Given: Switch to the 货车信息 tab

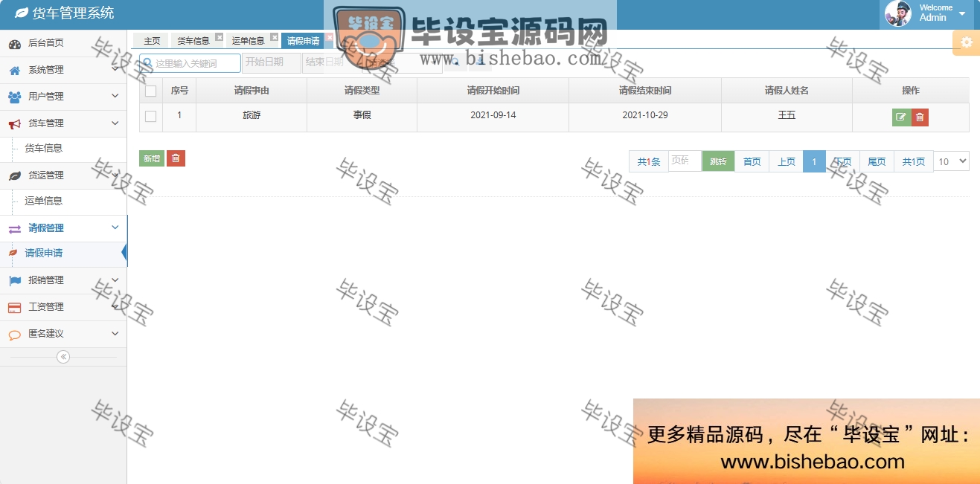Looking at the screenshot, I should point(193,41).
